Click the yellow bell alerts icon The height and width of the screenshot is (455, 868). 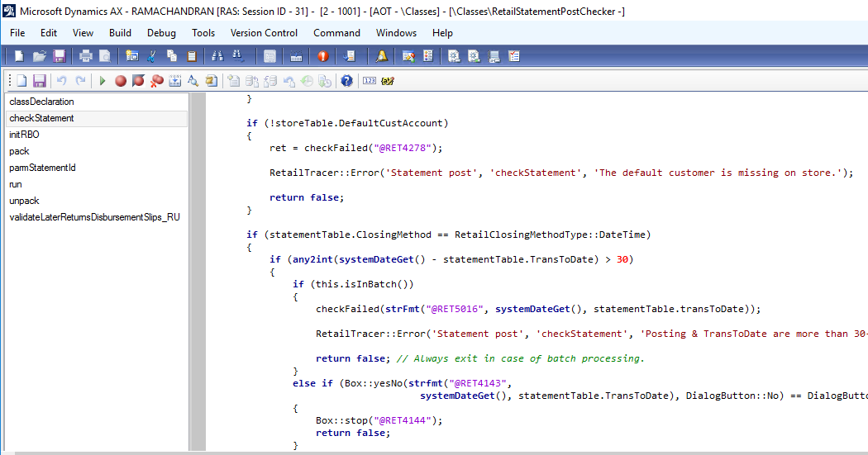381,56
